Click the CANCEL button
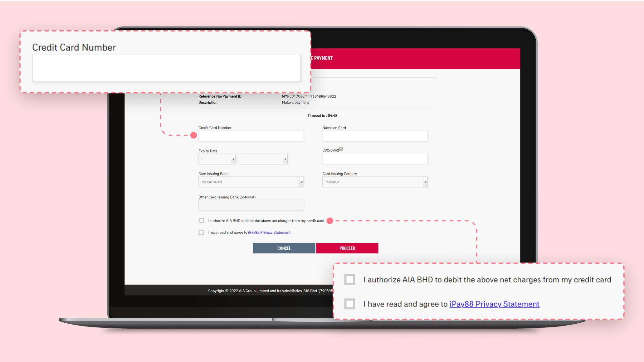Image resolution: width=644 pixels, height=362 pixels. point(284,248)
